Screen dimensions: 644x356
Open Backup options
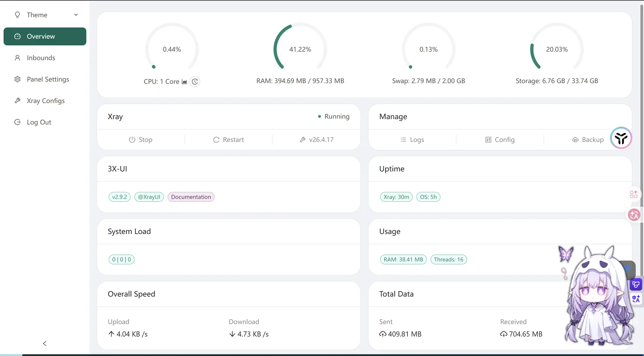[x=588, y=139]
